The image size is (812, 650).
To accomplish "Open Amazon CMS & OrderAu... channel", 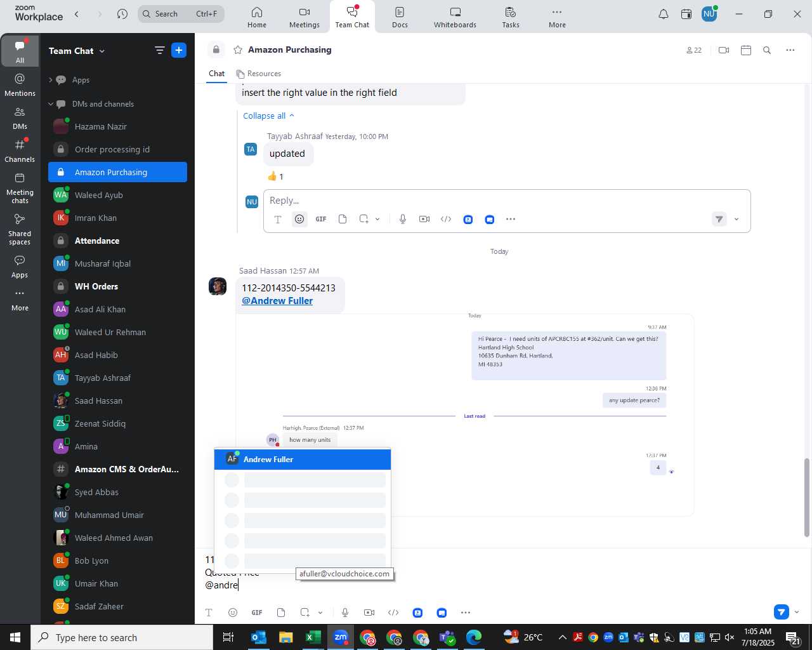I will (x=117, y=470).
